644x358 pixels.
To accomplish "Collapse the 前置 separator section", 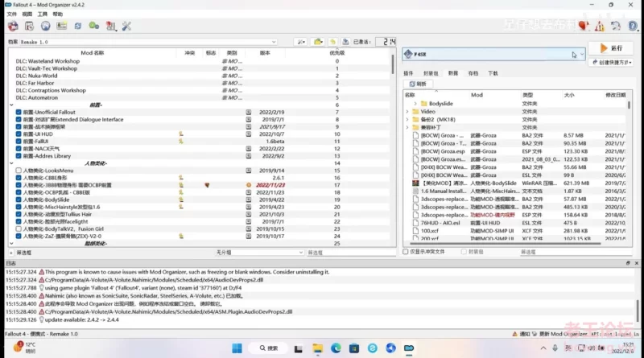I will point(11,105).
